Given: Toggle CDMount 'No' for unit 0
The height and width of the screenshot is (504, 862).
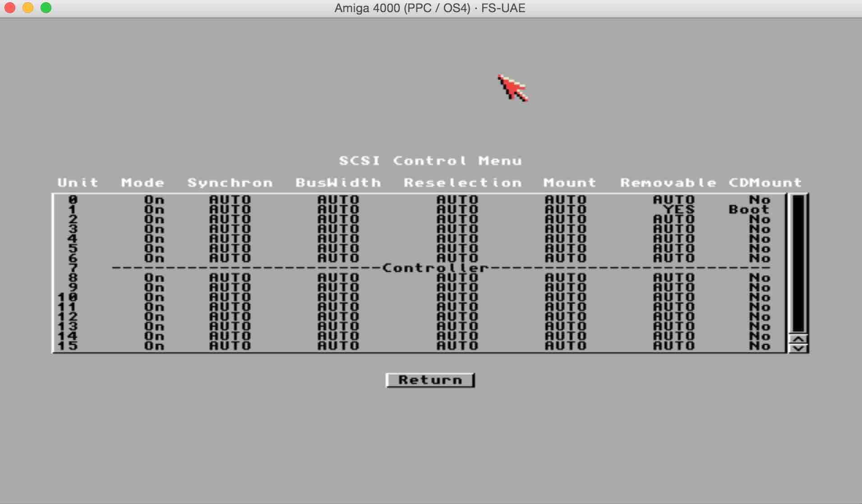Looking at the screenshot, I should 760,200.
